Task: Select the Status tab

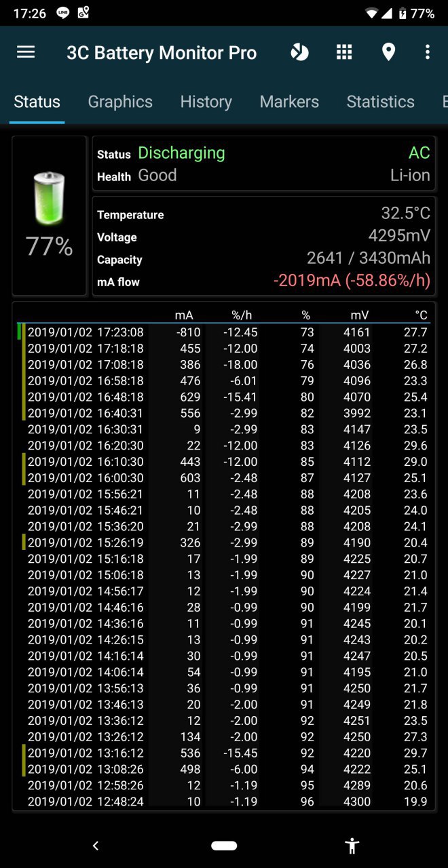Action: (37, 102)
